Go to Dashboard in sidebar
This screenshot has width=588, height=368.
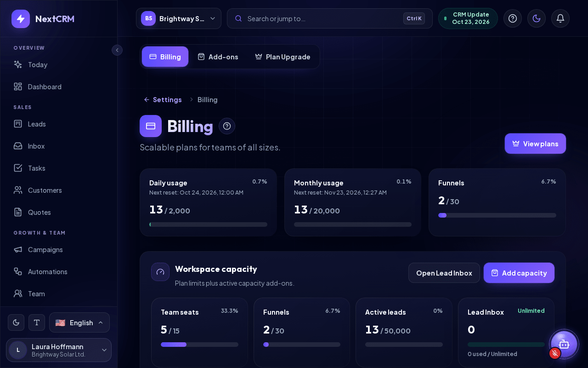(x=59, y=87)
